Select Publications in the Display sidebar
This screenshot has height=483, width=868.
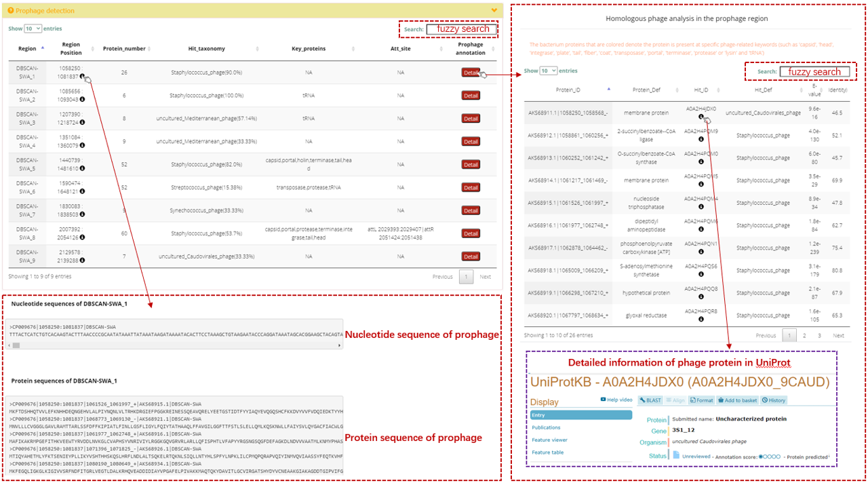coord(546,427)
